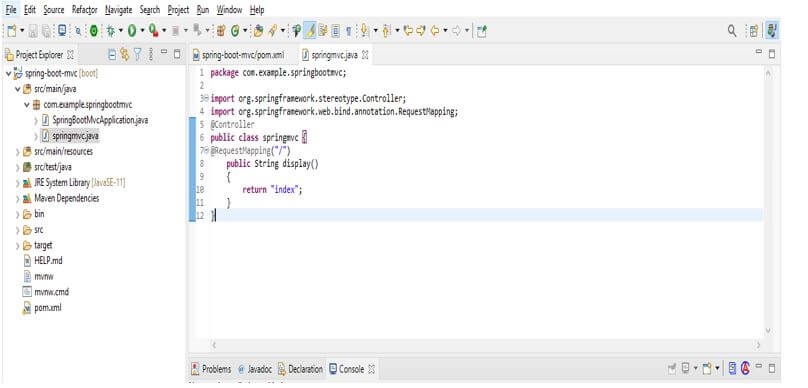The height and width of the screenshot is (388, 808).
Task: Click the Open Console icon in Console view
Action: tap(707, 368)
